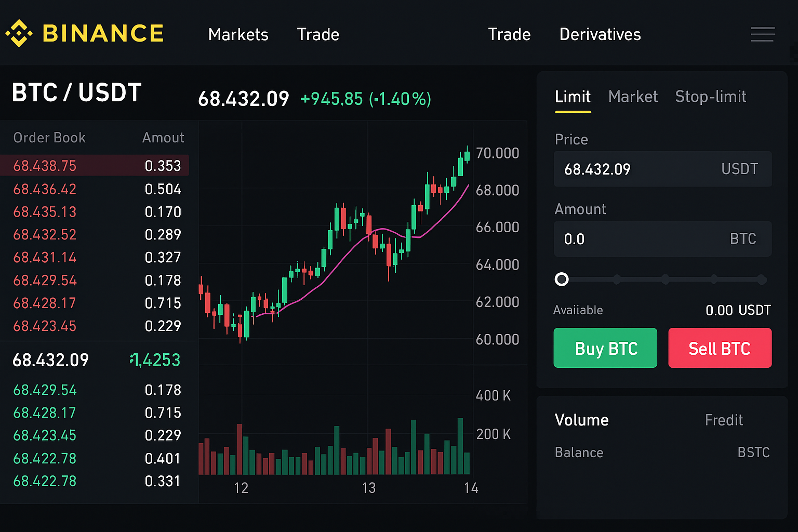
Task: Click the Balance label
Action: 579,453
